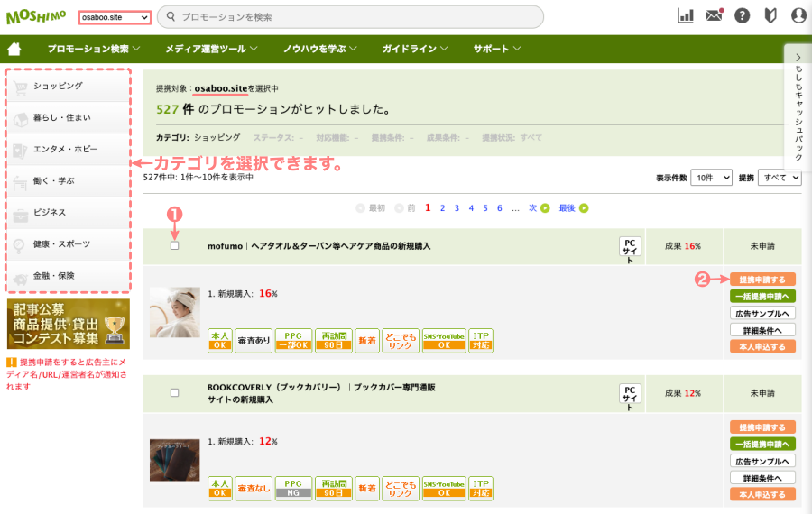The width and height of the screenshot is (812, 514).
Task: Click the search magnifier icon
Action: [x=171, y=16]
